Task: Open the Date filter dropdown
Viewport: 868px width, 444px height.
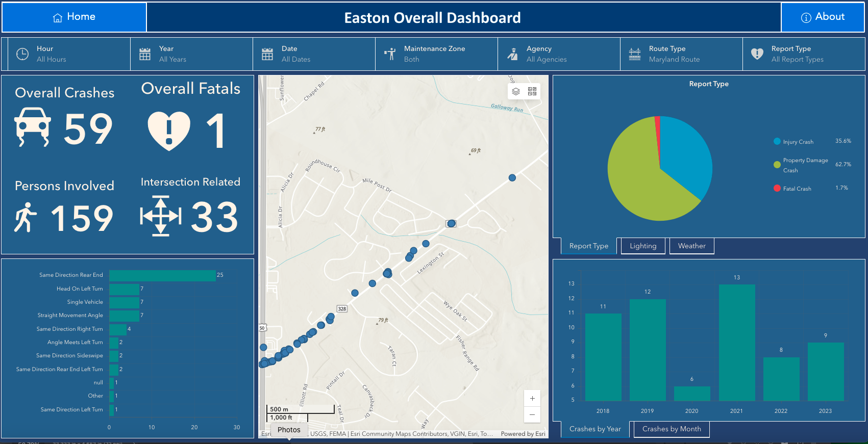Action: tap(314, 54)
